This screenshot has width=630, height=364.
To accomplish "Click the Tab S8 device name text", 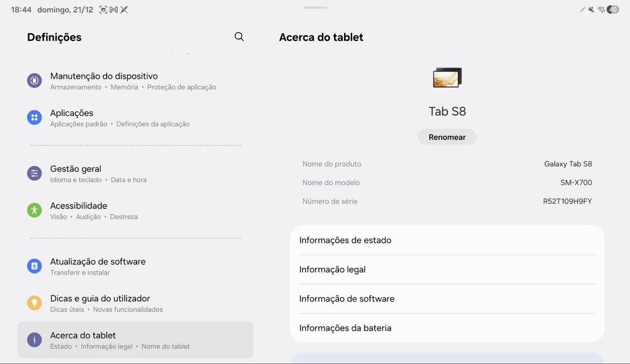I will 447,111.
